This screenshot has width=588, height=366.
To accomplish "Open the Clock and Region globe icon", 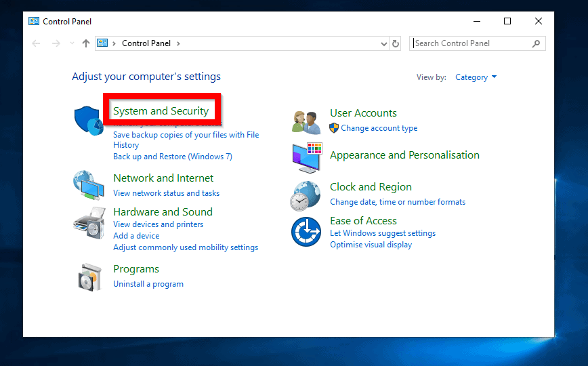I will (x=306, y=196).
